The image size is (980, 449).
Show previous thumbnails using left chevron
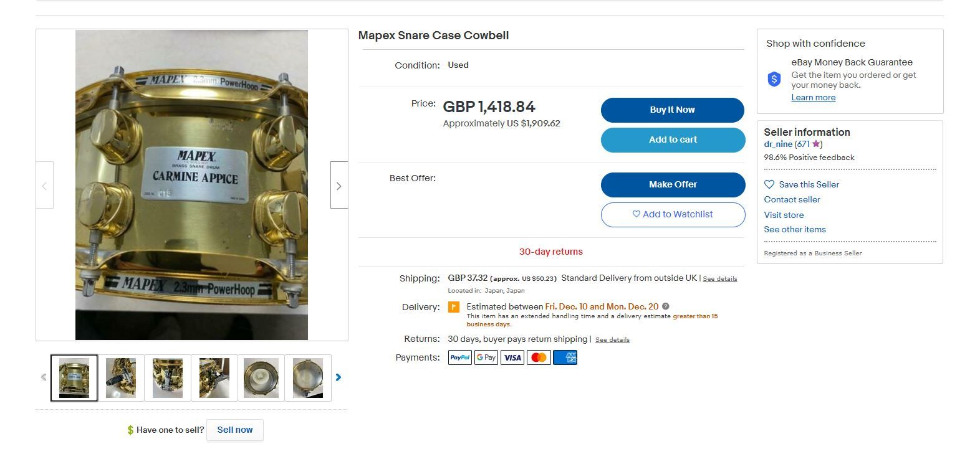point(43,377)
